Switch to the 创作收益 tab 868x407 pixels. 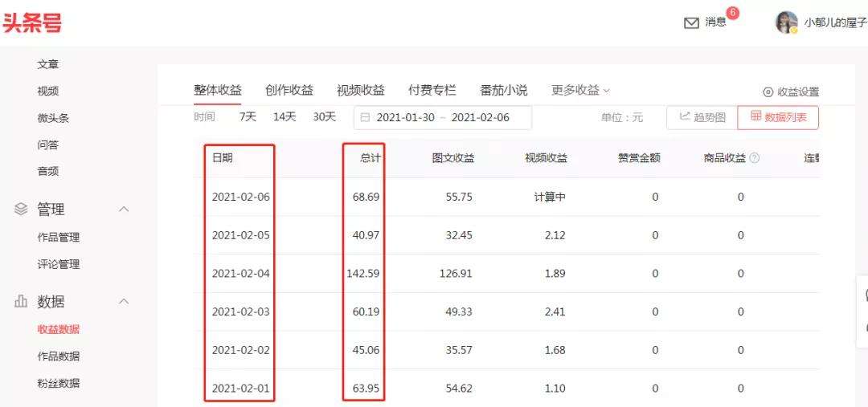pos(289,90)
